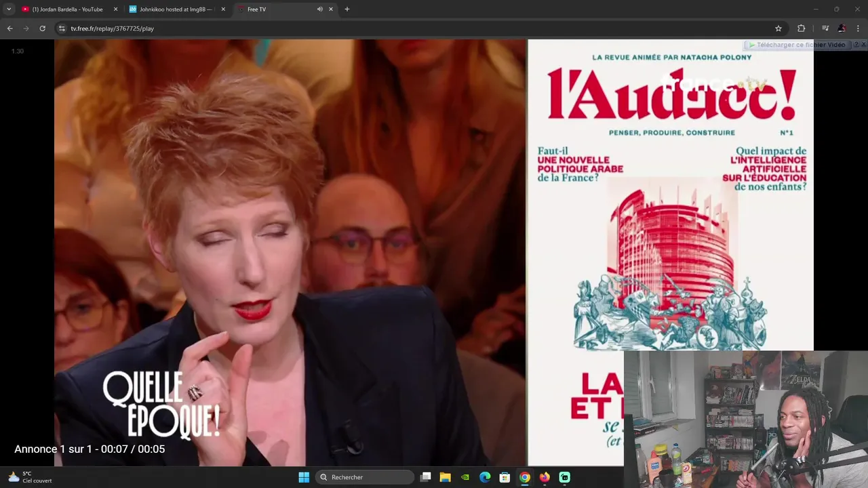This screenshot has height=488, width=868.
Task: Open the Extensions puzzle icon
Action: point(802,28)
